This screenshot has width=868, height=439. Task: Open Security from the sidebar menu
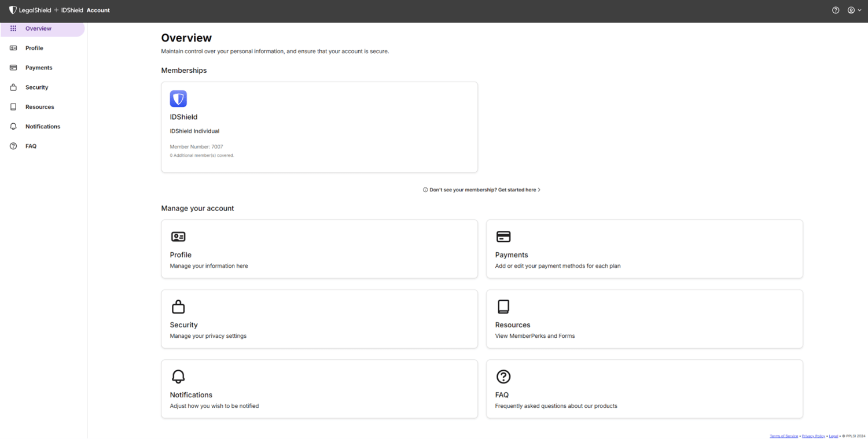(36, 87)
